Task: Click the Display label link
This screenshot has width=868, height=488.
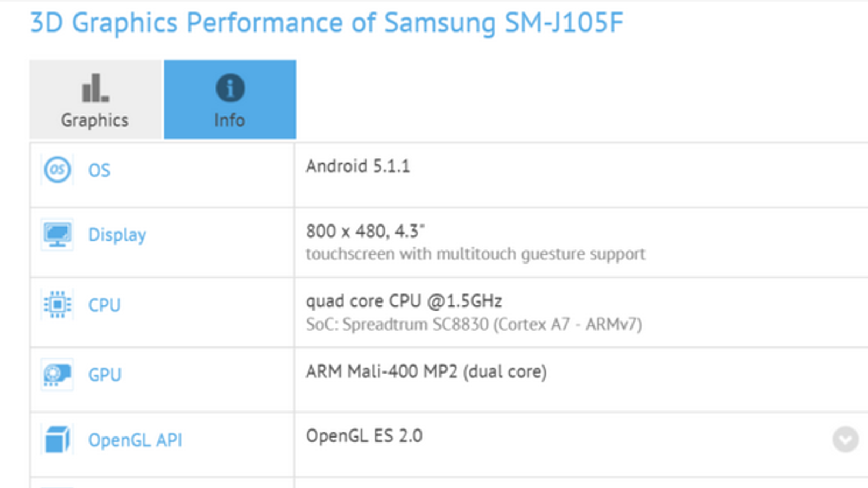Action: click(x=117, y=235)
